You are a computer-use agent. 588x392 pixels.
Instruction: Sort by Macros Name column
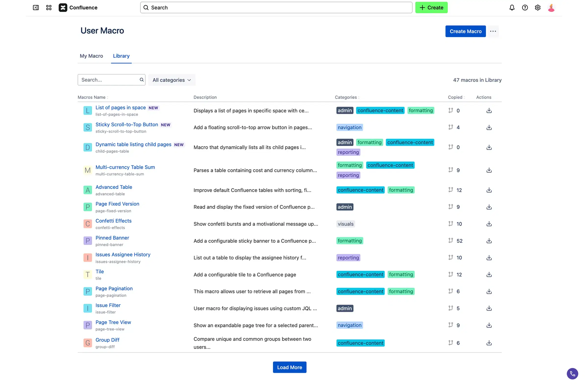pos(93,97)
